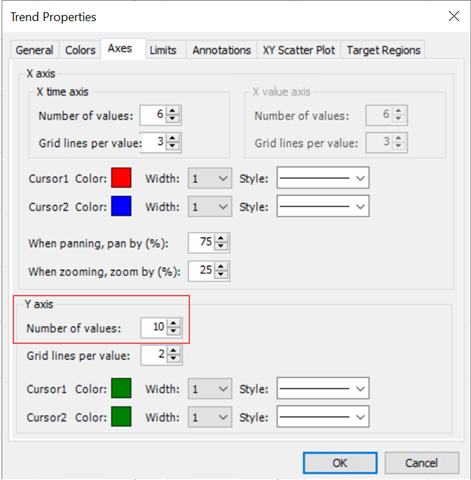Pick the blue X axis Cursor2 color

121,206
